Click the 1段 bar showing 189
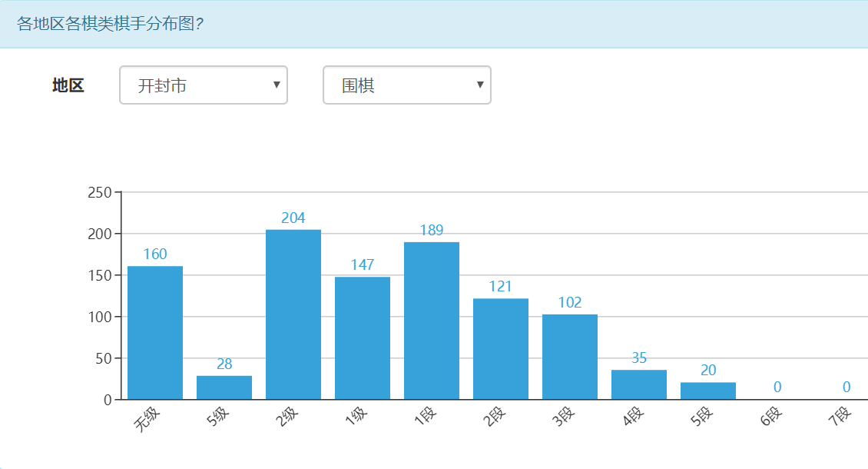868x469 pixels. click(432, 321)
